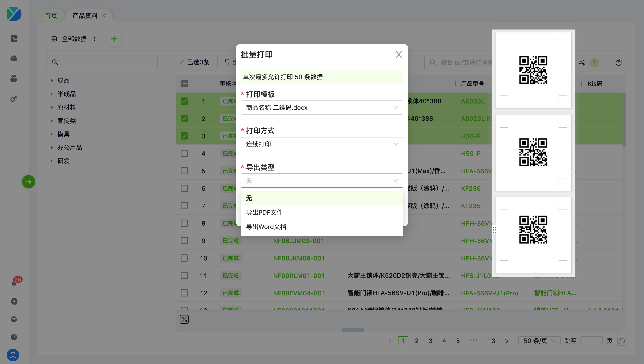Viewport: 644px width, 364px height.
Task: Click the green arrow expand sidebar button
Action: click(x=28, y=182)
